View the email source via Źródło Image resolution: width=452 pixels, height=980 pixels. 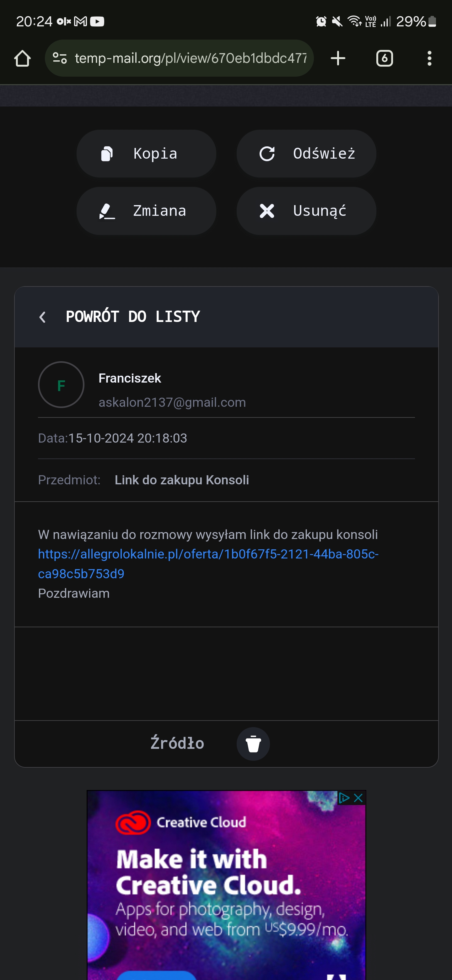pyautogui.click(x=177, y=743)
